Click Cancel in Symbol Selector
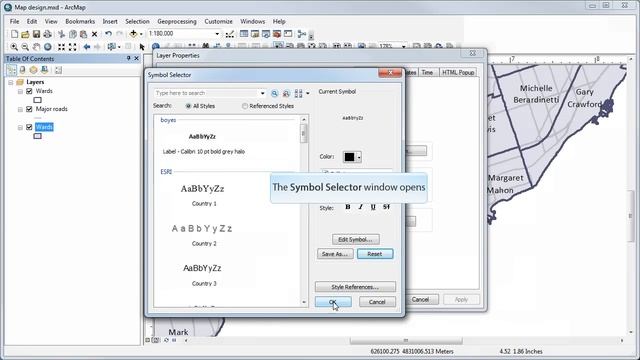 tap(377, 302)
